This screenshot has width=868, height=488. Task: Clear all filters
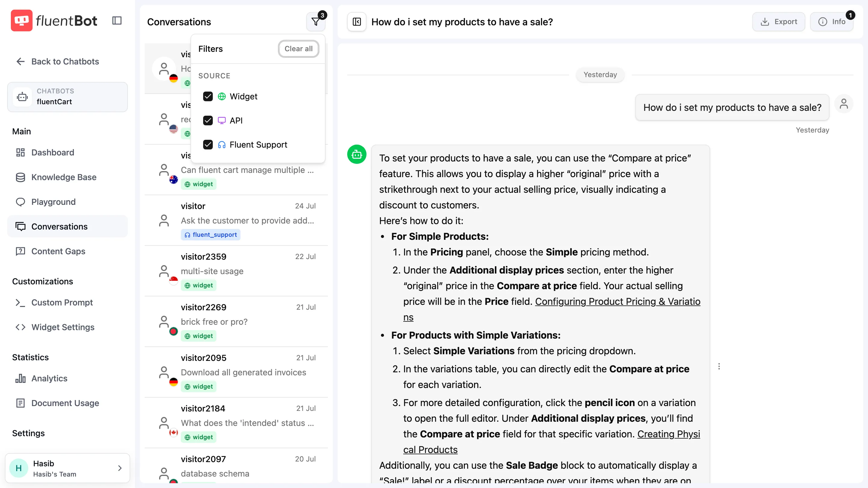point(298,48)
